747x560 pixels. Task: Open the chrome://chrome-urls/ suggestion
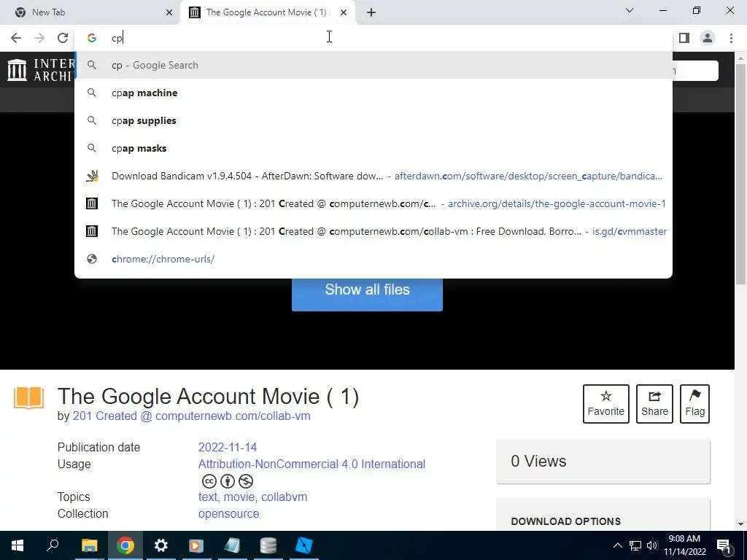(x=373, y=259)
